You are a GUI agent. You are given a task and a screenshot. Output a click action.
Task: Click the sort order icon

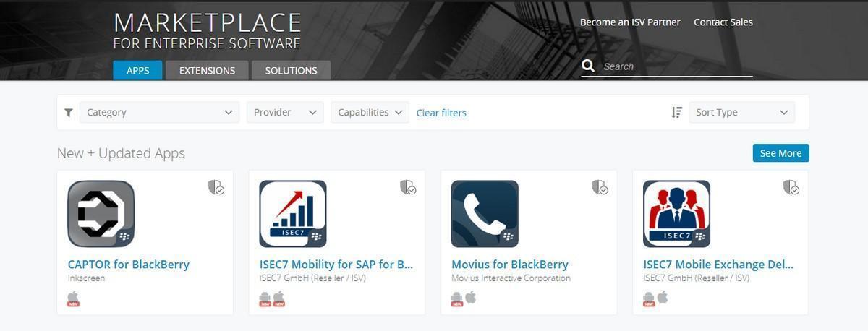coord(676,113)
